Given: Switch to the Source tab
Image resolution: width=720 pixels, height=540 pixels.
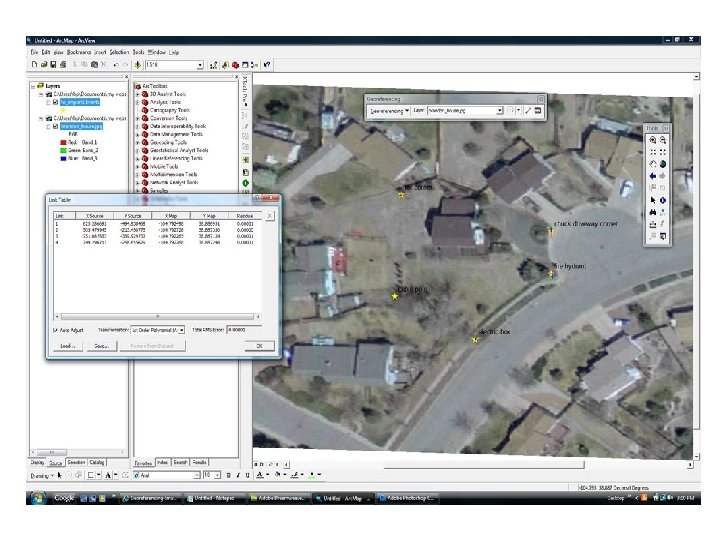Looking at the screenshot, I should (x=56, y=463).
